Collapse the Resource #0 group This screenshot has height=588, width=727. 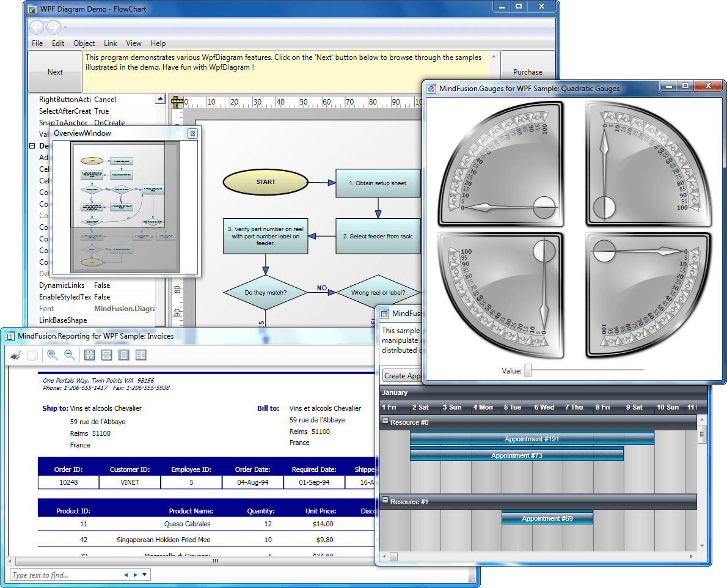click(385, 421)
